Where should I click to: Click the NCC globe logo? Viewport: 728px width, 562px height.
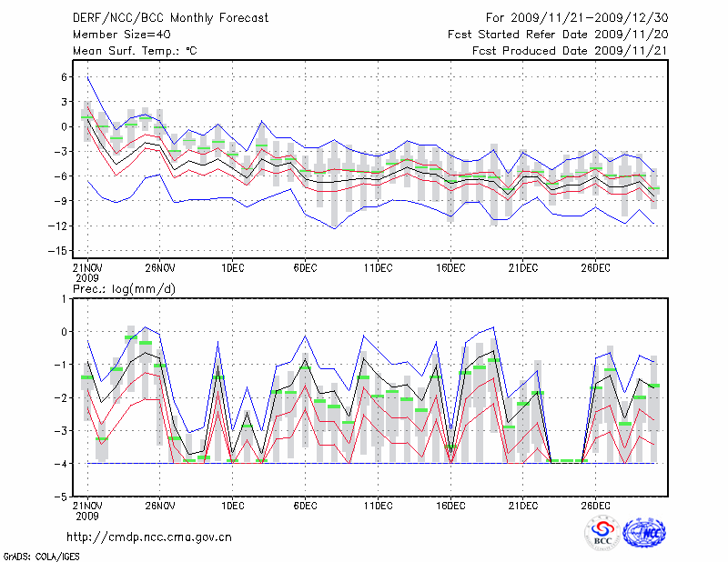pos(643,533)
